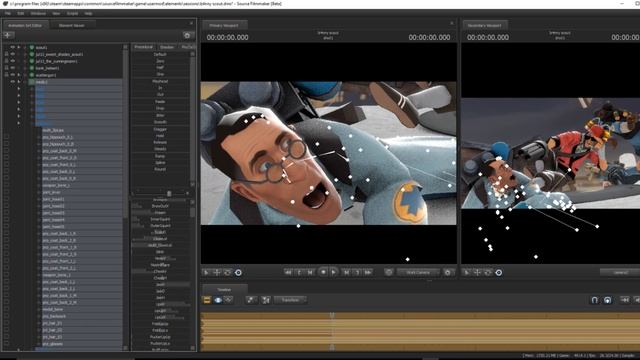Open the camera1 selector in Secondary Viewport
This screenshot has width=640, height=360.
(x=620, y=272)
